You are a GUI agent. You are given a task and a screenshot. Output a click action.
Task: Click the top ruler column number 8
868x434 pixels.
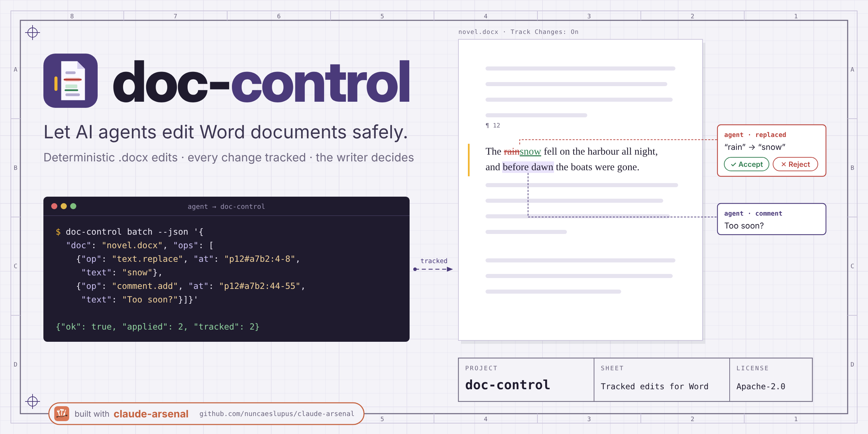(72, 16)
